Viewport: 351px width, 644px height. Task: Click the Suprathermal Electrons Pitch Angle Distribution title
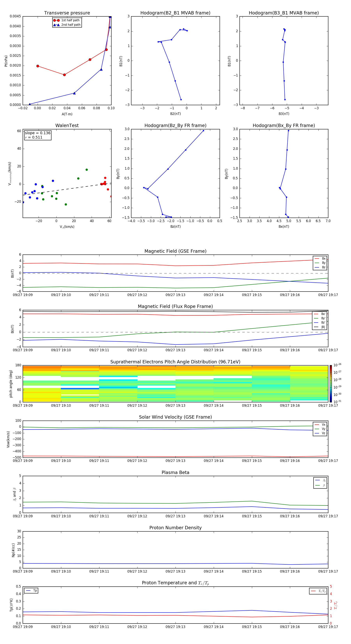[x=175, y=362]
